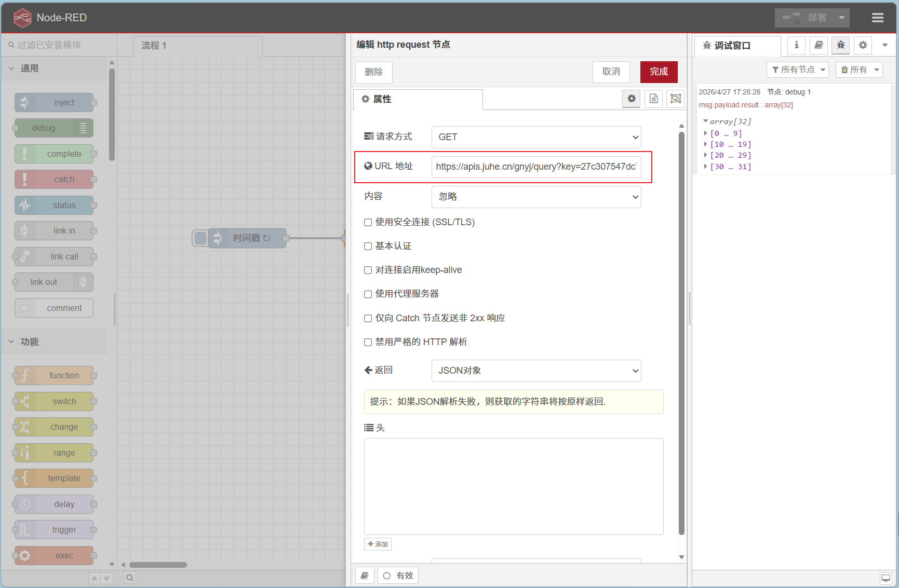This screenshot has height=588, width=899.
Task: Select the catch node in the palette
Action: click(x=54, y=180)
